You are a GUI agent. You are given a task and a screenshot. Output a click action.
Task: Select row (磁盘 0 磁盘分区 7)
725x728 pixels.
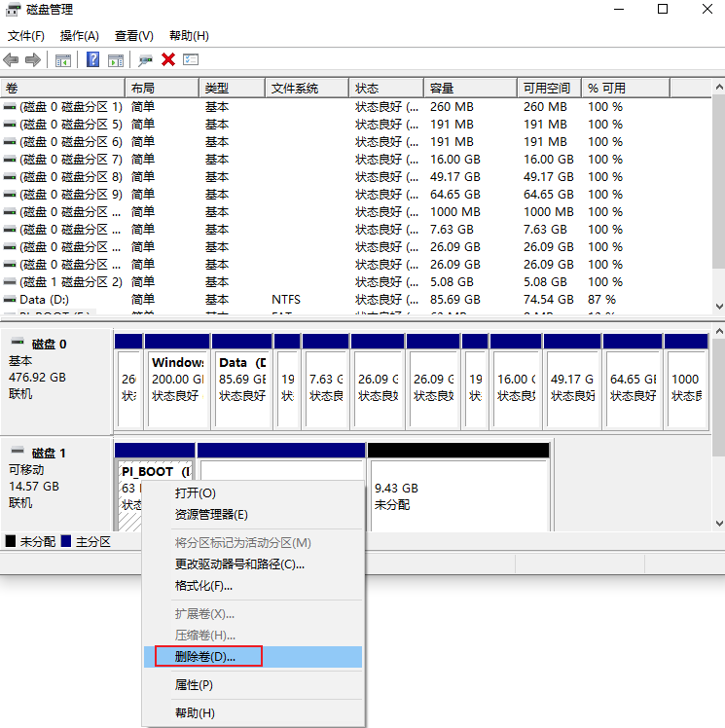(x=355, y=160)
